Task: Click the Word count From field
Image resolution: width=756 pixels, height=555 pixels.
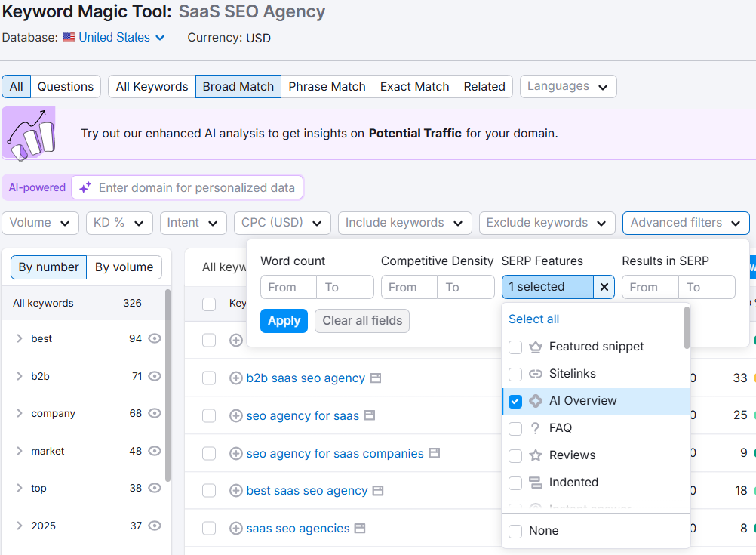Action: tap(288, 287)
